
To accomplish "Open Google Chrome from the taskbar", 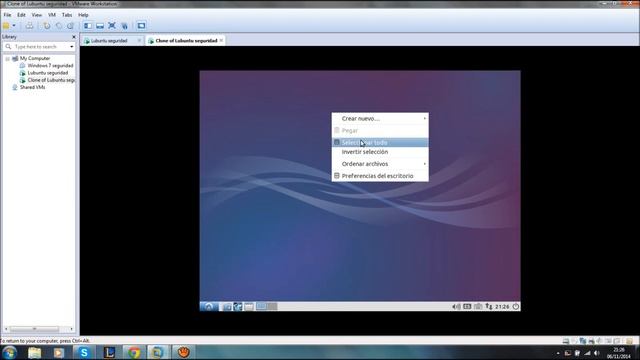I will pyautogui.click(x=134, y=352).
